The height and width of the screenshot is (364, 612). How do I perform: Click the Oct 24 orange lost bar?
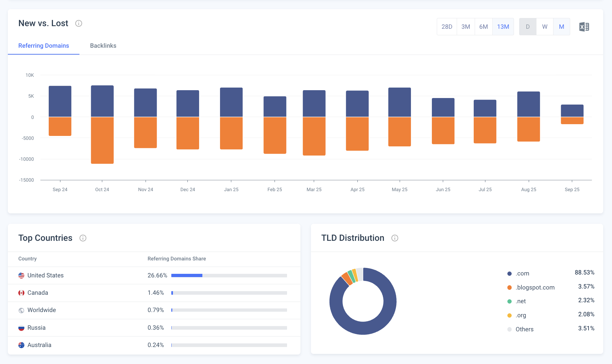tap(102, 141)
